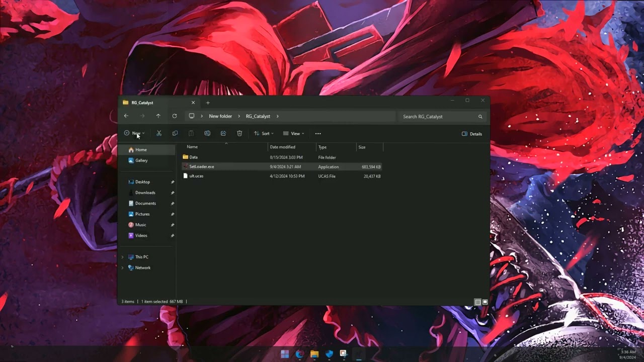Open the View dropdown
644x362 pixels.
coord(293,133)
